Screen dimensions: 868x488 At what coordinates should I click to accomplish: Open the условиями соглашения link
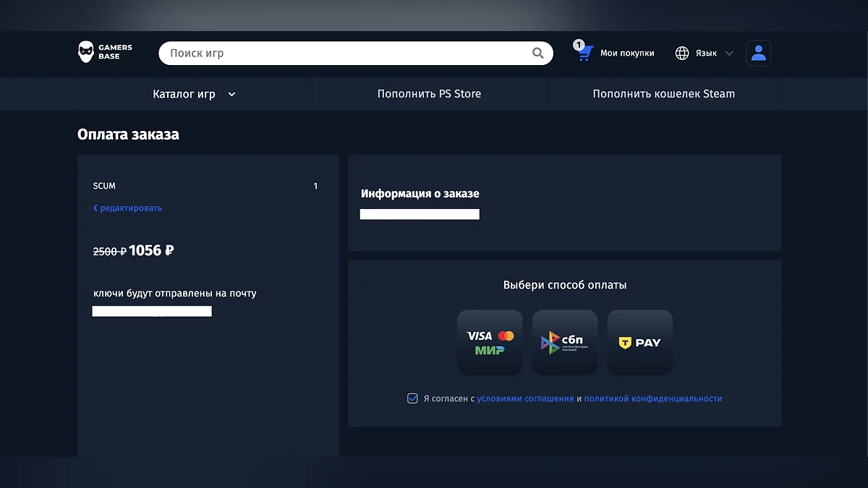[x=525, y=398]
